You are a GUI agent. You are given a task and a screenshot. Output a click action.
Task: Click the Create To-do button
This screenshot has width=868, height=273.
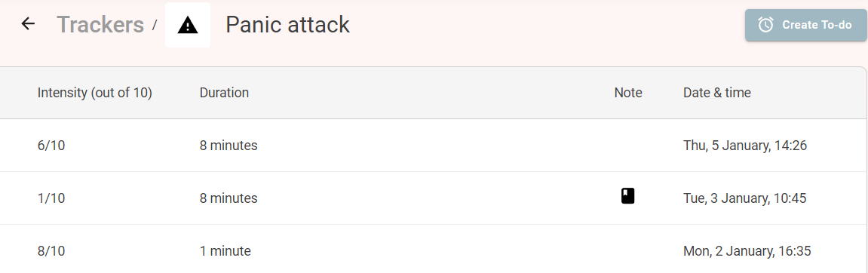pyautogui.click(x=806, y=25)
